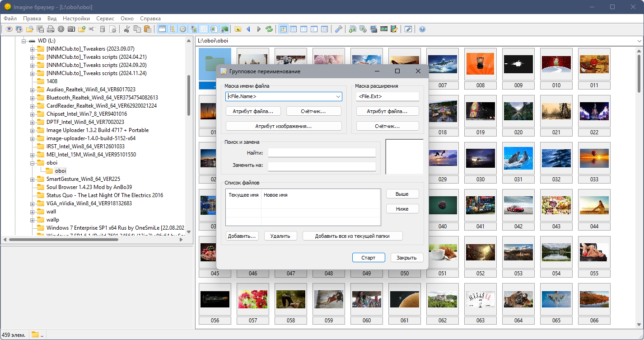Click the scissors cut icon
The image size is (644, 340).
click(x=126, y=29)
